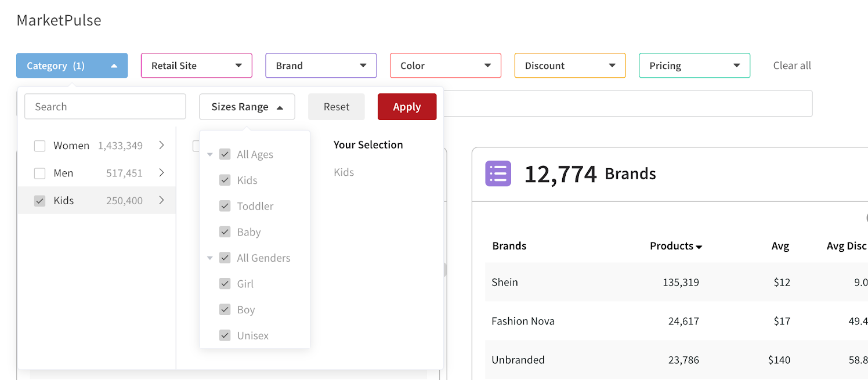
Task: Toggle the All Ages checkbox
Action: tap(225, 154)
